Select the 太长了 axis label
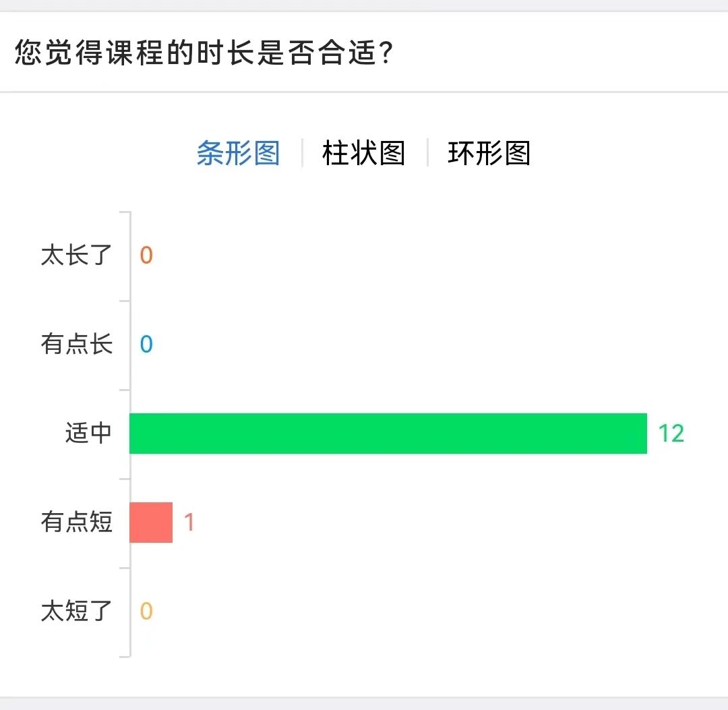728x710 pixels. pyautogui.click(x=76, y=256)
